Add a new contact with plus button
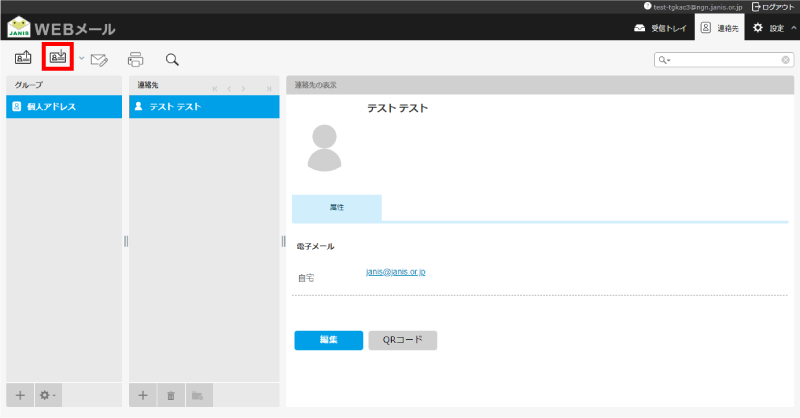Image resolution: width=800 pixels, height=418 pixels. (x=143, y=395)
